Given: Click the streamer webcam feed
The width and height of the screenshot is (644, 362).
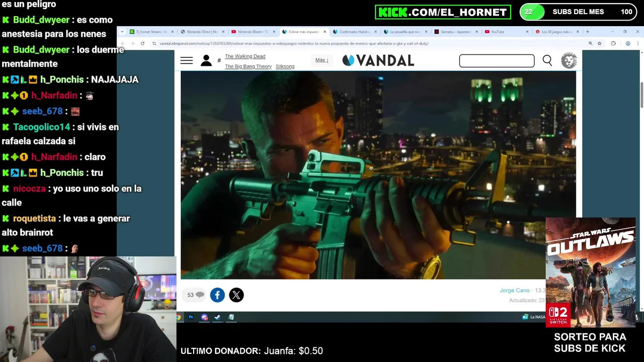Looking at the screenshot, I should coord(88,309).
